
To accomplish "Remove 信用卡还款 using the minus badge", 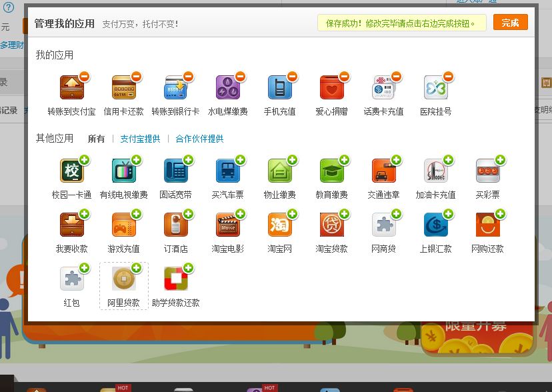I will coord(136,77).
